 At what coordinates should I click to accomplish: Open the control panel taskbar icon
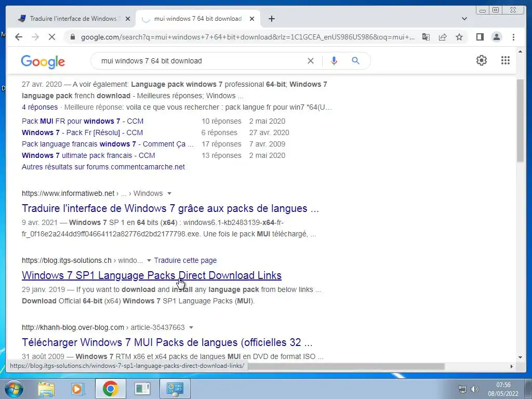[x=175, y=389]
